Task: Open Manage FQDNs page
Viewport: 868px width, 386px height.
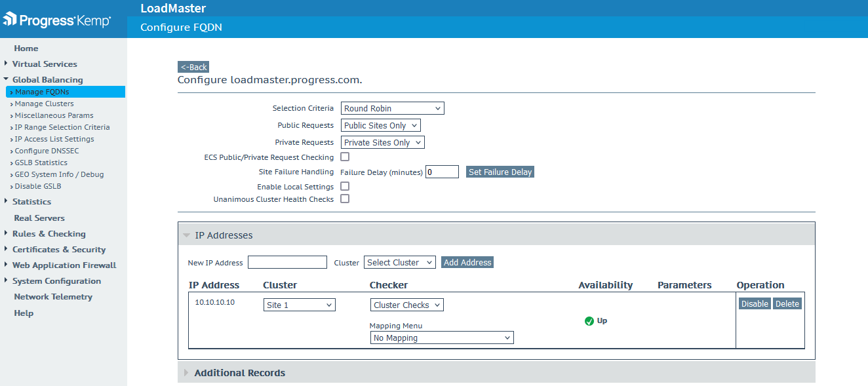Action: tap(66, 92)
